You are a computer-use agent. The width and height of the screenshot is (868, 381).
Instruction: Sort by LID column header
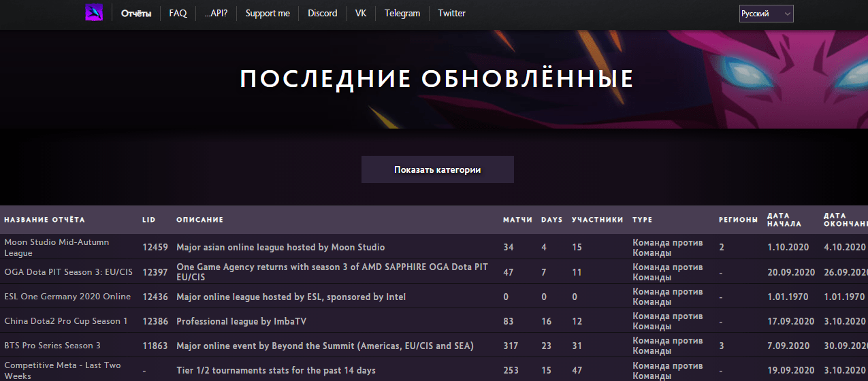pos(149,220)
